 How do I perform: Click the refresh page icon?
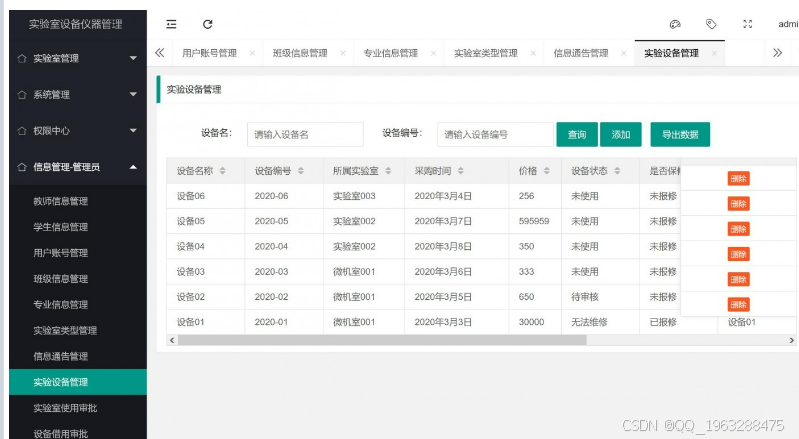[x=207, y=24]
